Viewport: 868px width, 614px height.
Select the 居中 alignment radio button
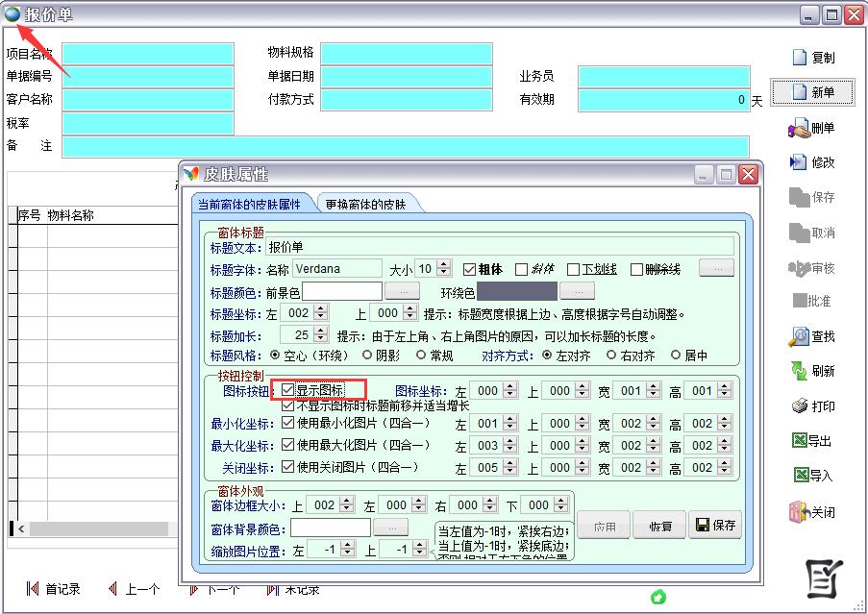(x=676, y=355)
